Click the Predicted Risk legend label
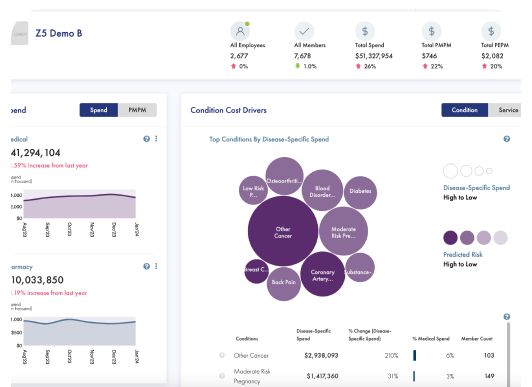Viewport: 532px width, 387px height. pyautogui.click(x=463, y=254)
